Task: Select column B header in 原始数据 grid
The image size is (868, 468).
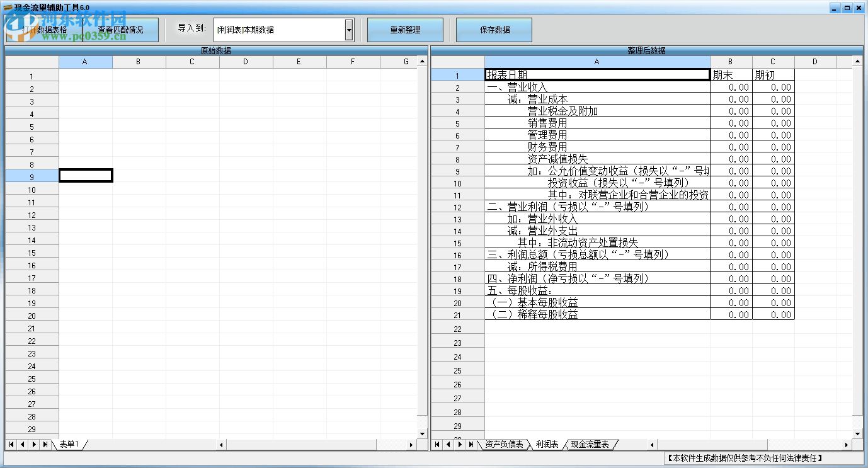Action: point(139,62)
